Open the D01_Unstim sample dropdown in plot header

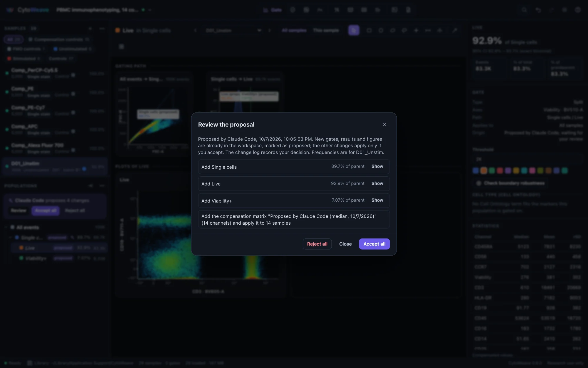(x=233, y=30)
